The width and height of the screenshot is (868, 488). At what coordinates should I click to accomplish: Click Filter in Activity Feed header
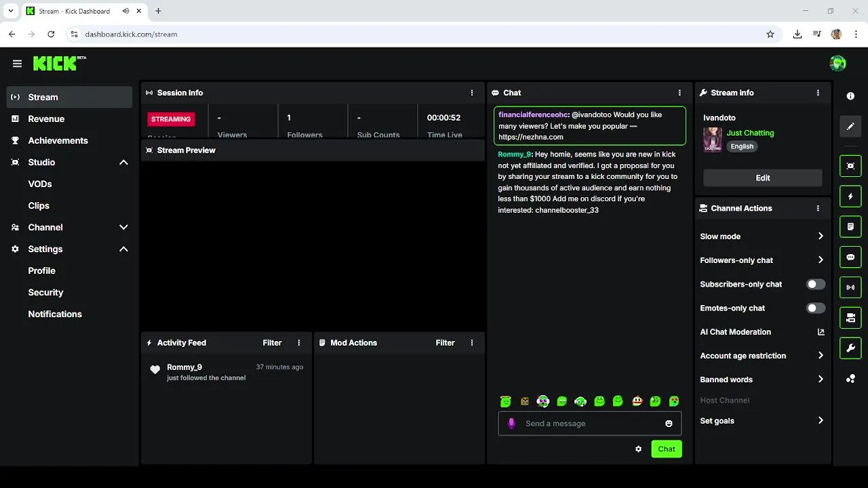click(272, 343)
